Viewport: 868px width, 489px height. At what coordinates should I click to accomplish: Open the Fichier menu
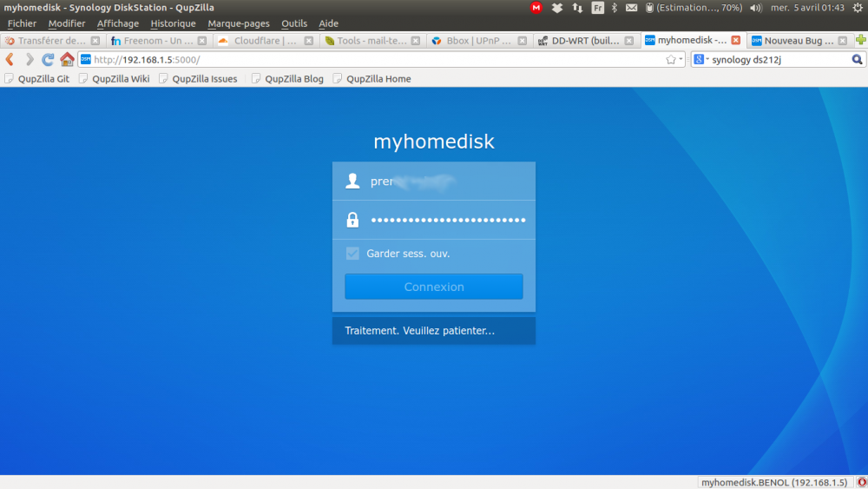[22, 23]
